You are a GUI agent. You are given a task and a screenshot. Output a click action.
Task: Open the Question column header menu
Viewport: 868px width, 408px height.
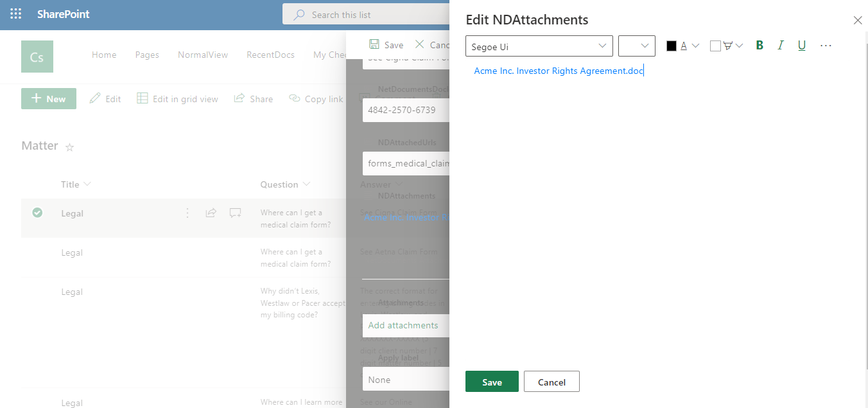pos(285,184)
